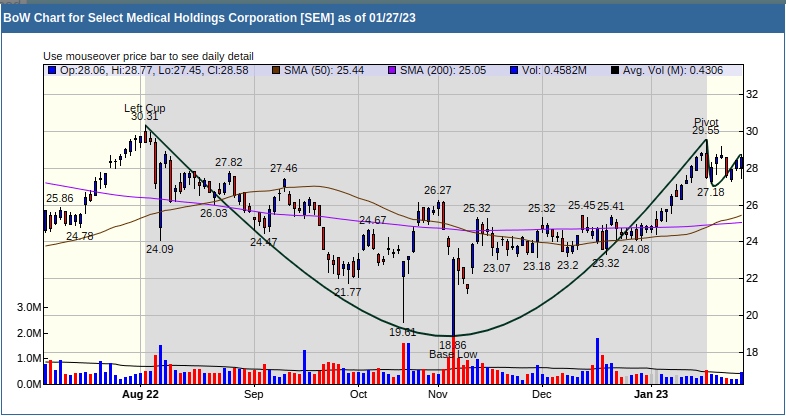Click the brown SMA (50) legend square
This screenshot has width=786, height=416.
point(276,71)
